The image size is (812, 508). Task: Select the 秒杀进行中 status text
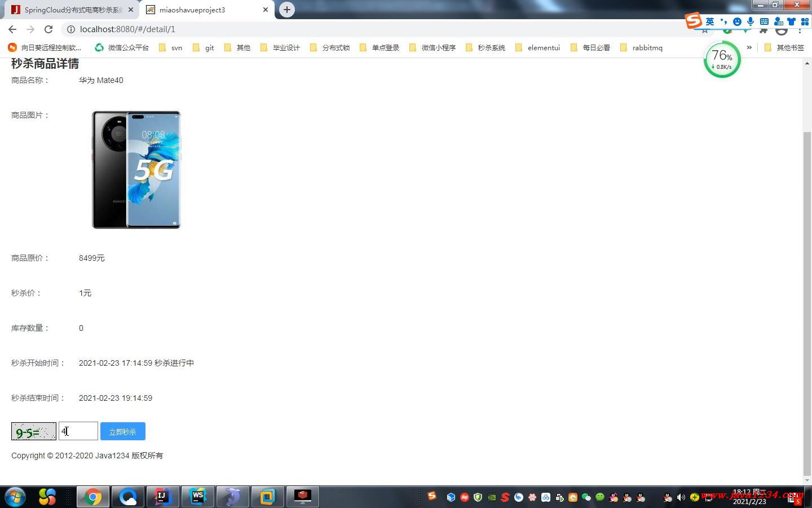point(174,363)
